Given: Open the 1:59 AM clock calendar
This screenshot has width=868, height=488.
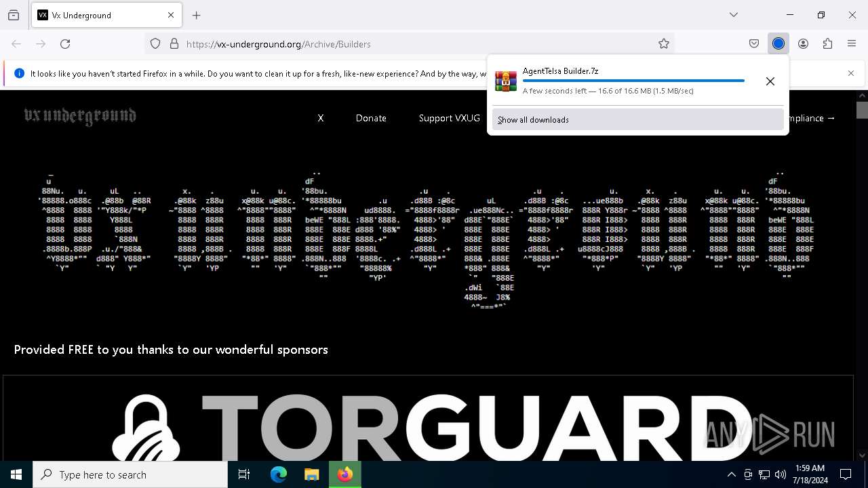Looking at the screenshot, I should [810, 474].
